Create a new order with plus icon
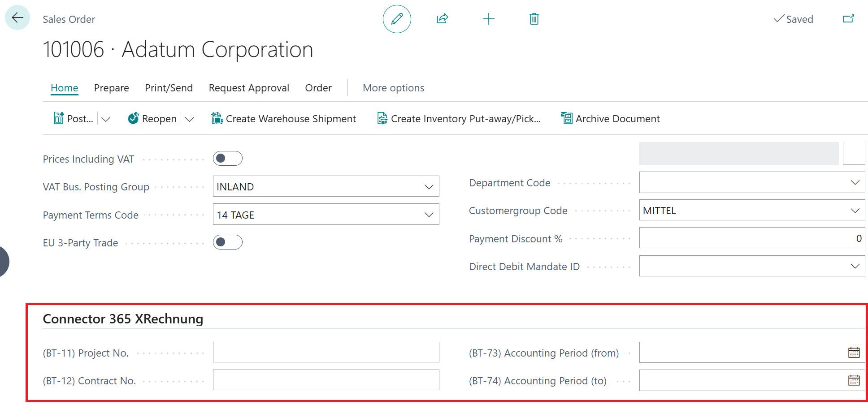 click(488, 19)
